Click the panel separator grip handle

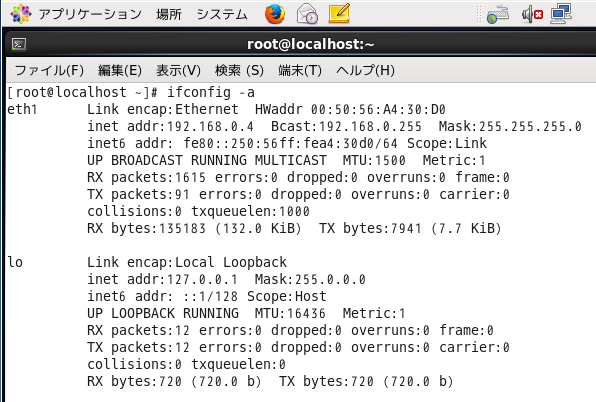click(x=479, y=14)
